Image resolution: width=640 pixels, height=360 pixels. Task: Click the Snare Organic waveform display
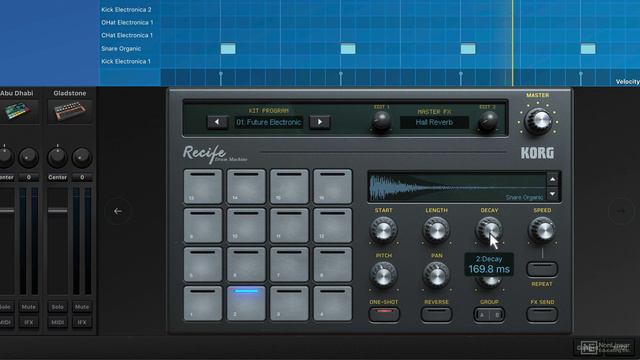[x=457, y=187]
